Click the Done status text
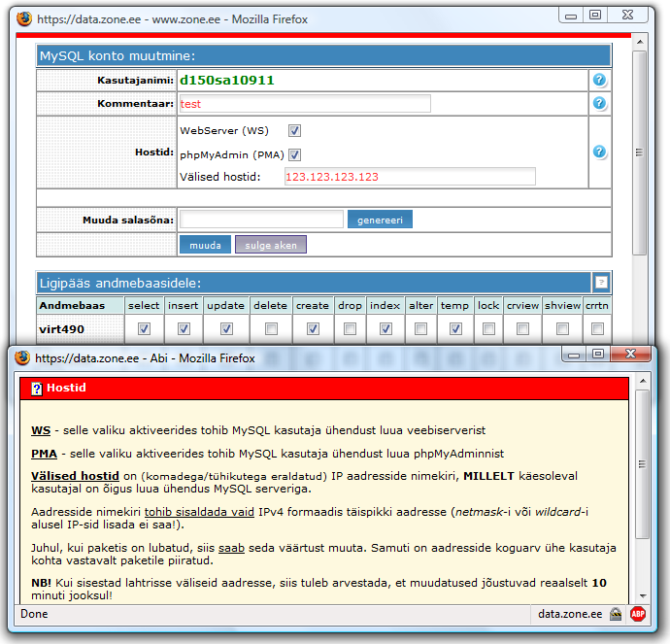 (34, 614)
